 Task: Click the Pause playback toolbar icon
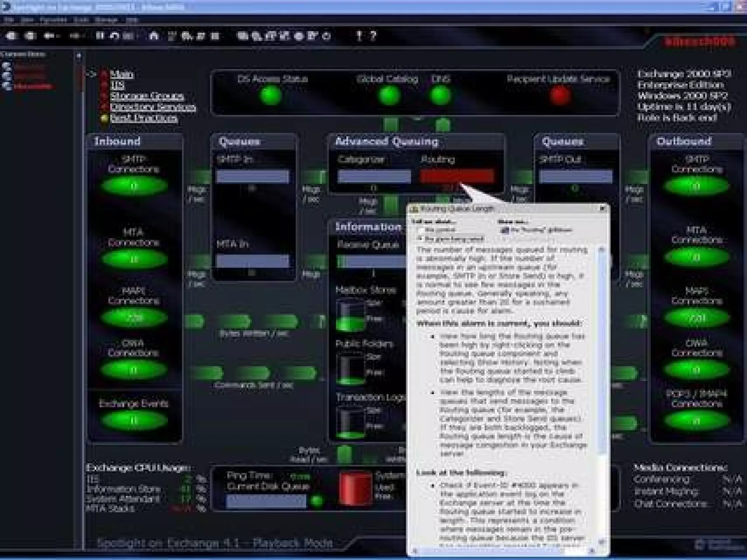(x=100, y=36)
